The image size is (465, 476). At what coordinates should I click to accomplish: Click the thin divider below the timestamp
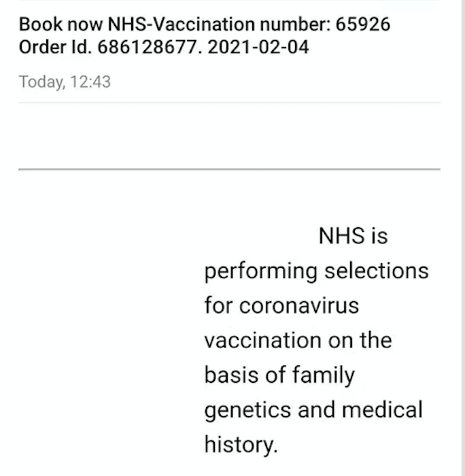[229, 103]
